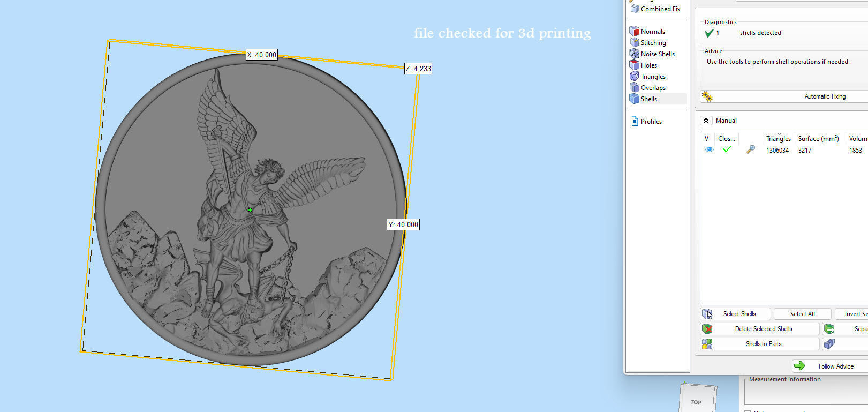This screenshot has height=412, width=868.
Task: Click Delete Selected Shells
Action: 760,329
